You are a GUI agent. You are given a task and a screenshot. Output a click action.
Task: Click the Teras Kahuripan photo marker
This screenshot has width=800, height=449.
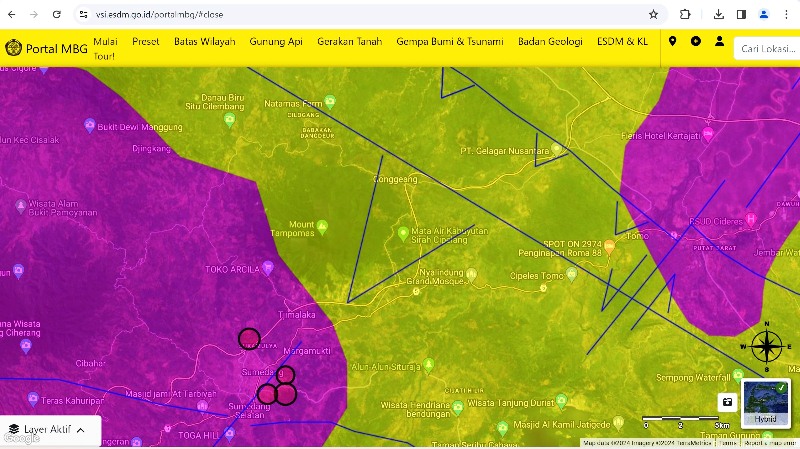tap(33, 398)
